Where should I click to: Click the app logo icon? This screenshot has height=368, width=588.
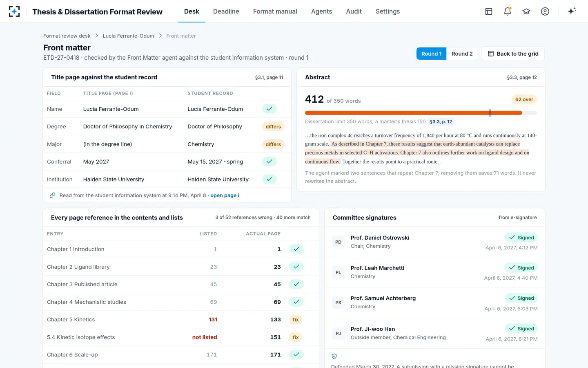[x=14, y=11]
